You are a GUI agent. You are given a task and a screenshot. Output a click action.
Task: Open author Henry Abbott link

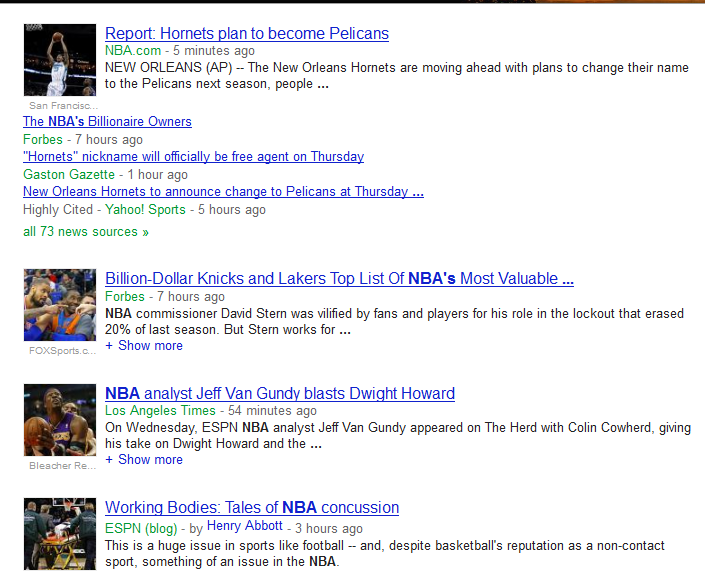click(245, 526)
